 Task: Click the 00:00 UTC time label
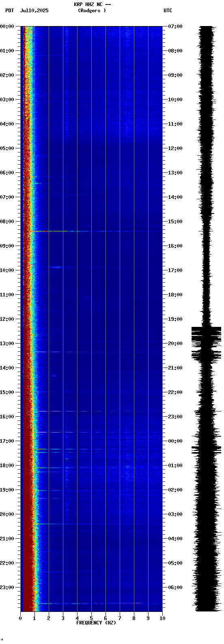(x=175, y=441)
